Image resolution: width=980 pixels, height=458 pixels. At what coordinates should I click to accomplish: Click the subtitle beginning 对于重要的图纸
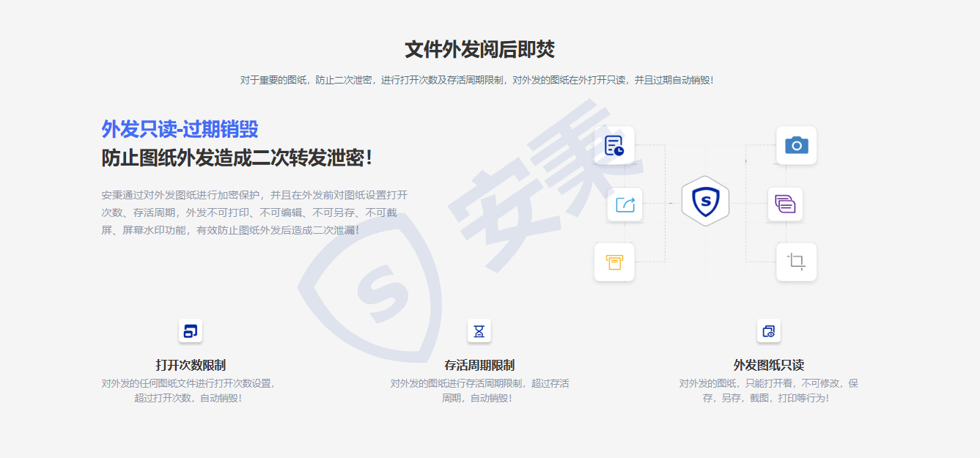coord(476,80)
